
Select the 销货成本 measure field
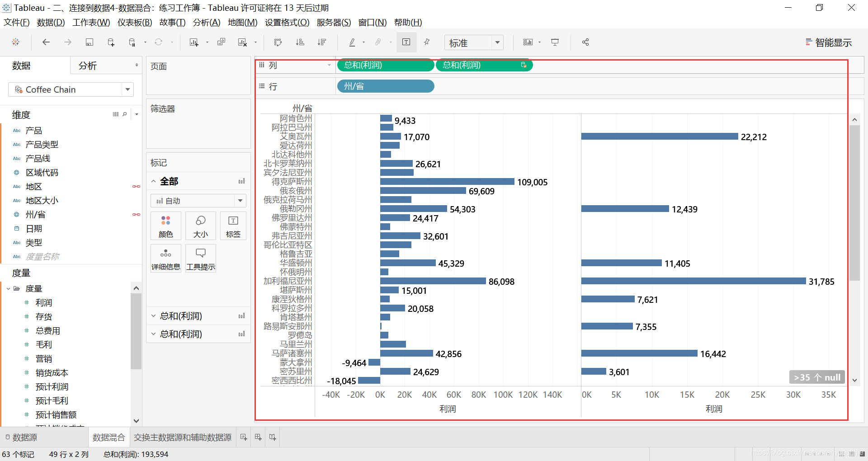tap(52, 373)
